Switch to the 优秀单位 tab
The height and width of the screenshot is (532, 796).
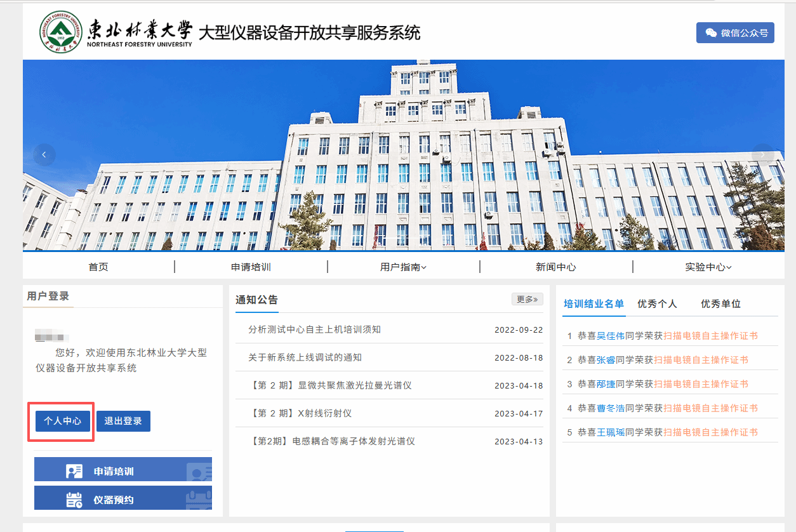pos(720,304)
